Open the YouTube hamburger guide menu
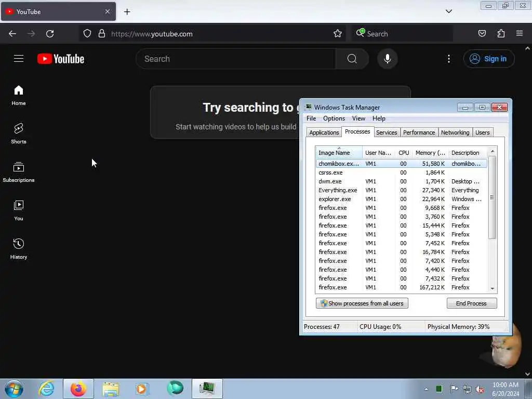 coord(19,59)
